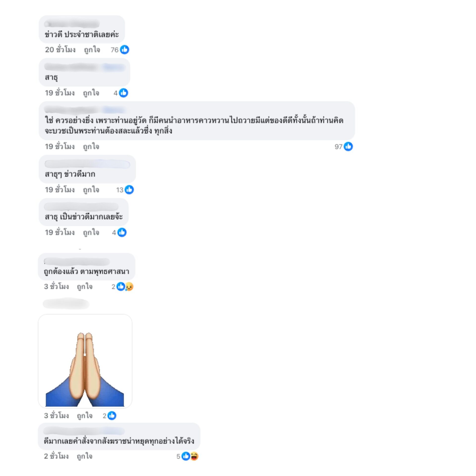Open the praying hands sticker image
Image resolution: width=476 pixels, height=476 pixels.
click(x=85, y=361)
